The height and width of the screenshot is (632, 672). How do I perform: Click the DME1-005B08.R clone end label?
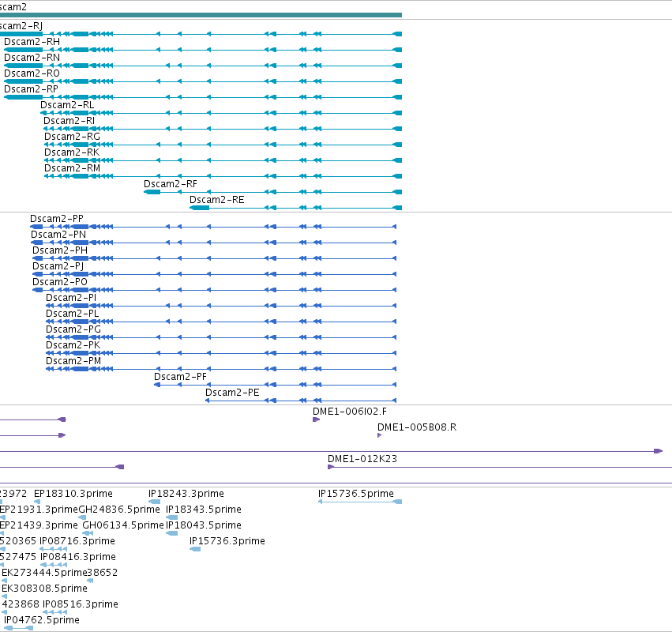[x=417, y=427]
